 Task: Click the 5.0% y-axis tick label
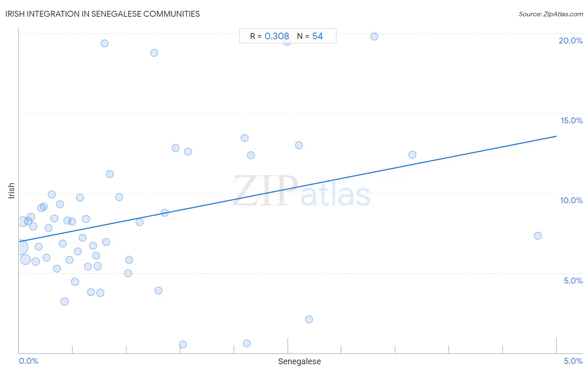click(x=573, y=281)
